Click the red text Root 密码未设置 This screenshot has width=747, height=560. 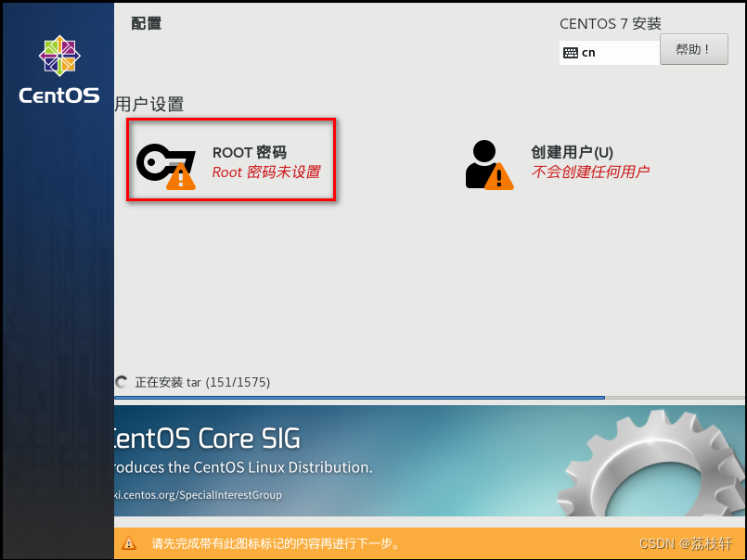[x=266, y=172]
